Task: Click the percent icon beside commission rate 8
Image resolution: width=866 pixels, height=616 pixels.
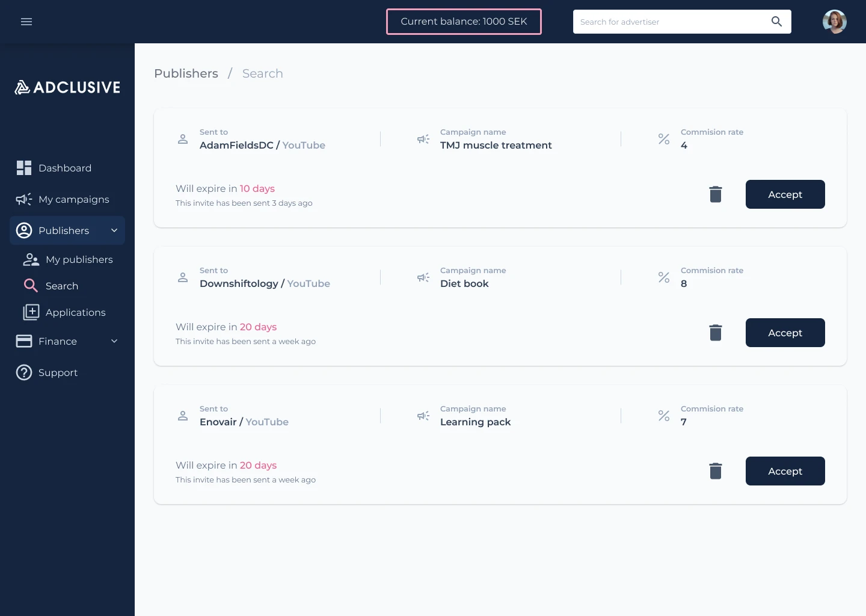Action: click(664, 277)
